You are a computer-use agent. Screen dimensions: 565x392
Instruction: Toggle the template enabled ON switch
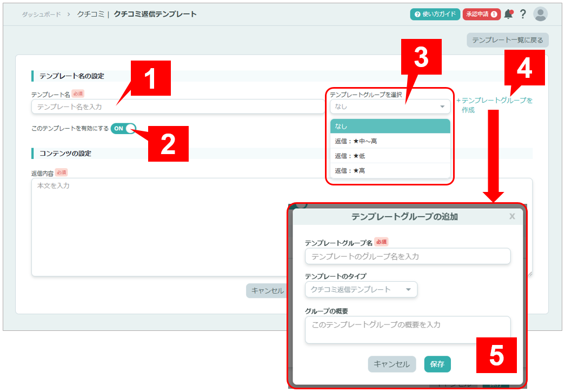123,129
